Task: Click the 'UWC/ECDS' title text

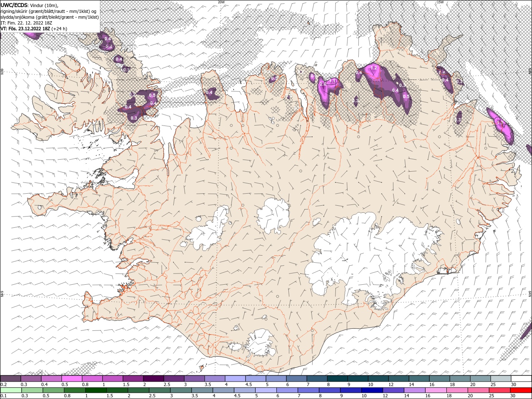Action: coord(15,5)
